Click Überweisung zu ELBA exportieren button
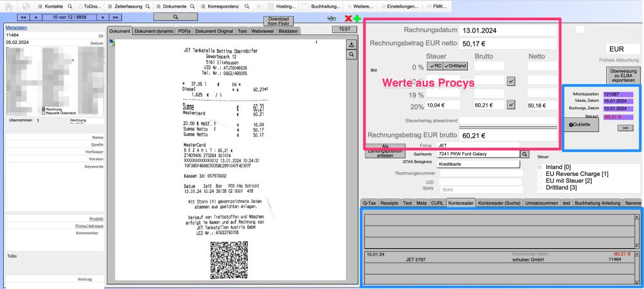 623,76
